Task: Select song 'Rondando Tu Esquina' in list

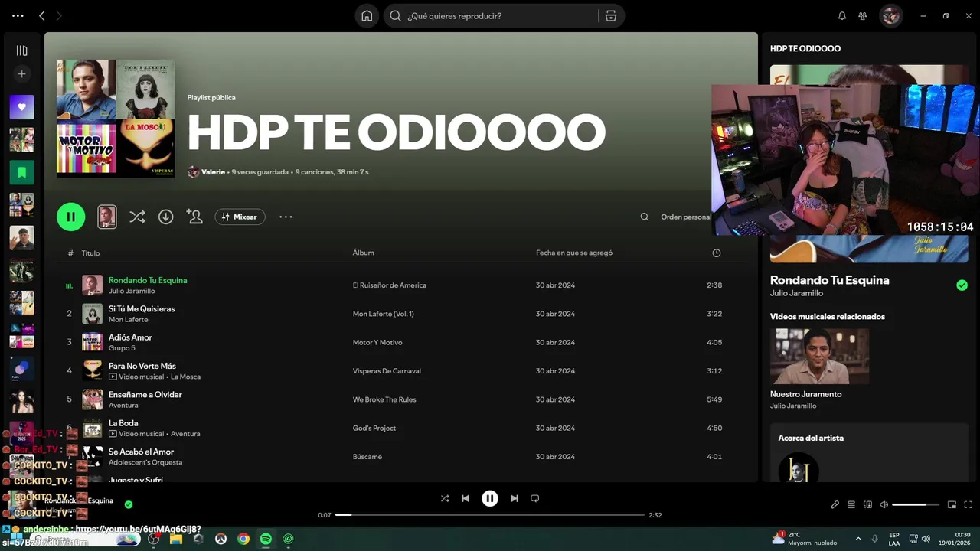Action: coord(148,280)
